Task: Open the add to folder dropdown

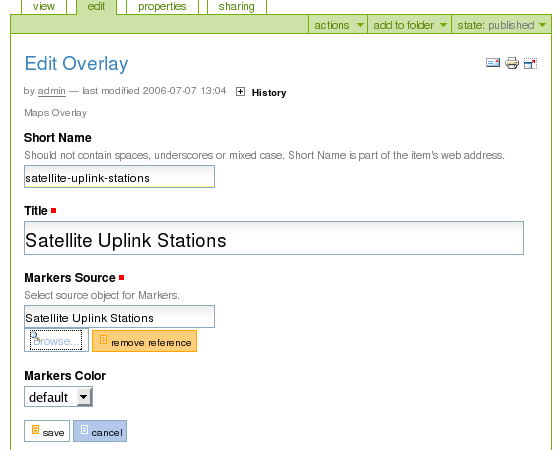Action: tap(409, 25)
